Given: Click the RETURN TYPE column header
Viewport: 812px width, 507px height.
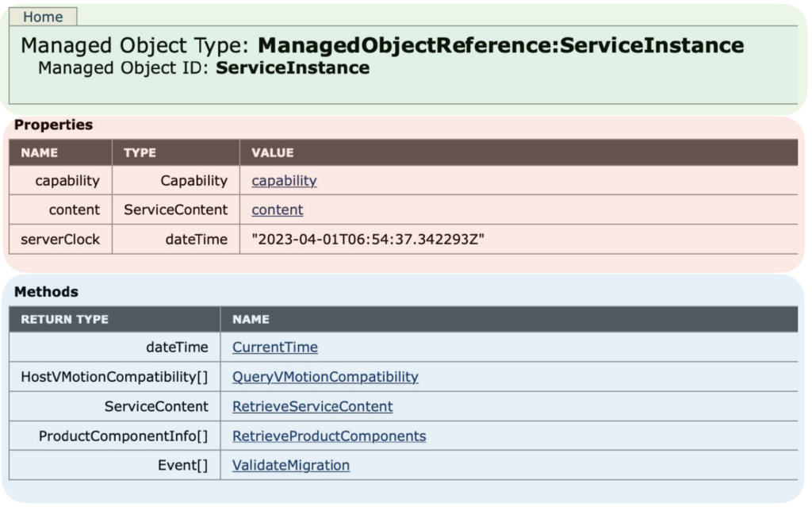Looking at the screenshot, I should pyautogui.click(x=64, y=319).
